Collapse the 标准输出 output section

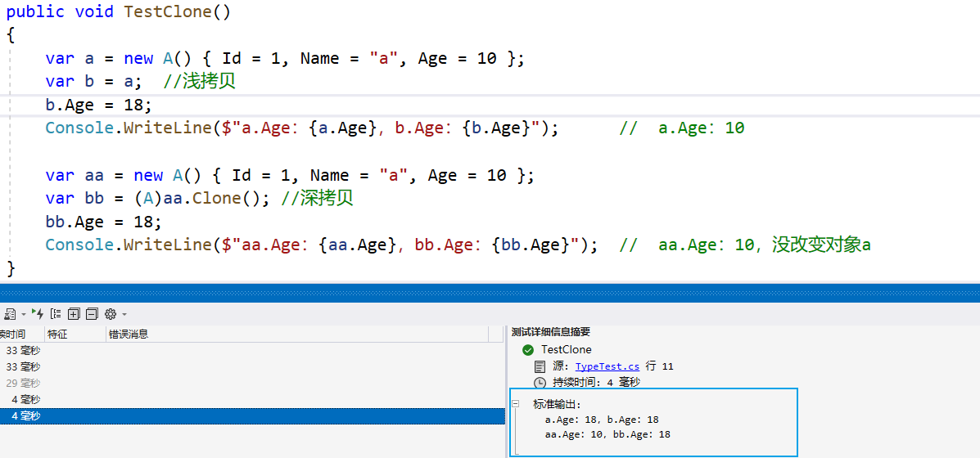click(x=516, y=404)
